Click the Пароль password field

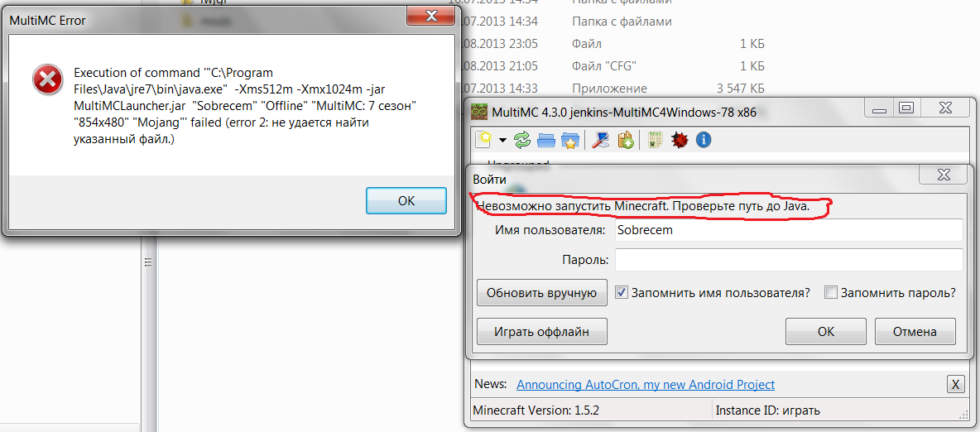(x=789, y=260)
